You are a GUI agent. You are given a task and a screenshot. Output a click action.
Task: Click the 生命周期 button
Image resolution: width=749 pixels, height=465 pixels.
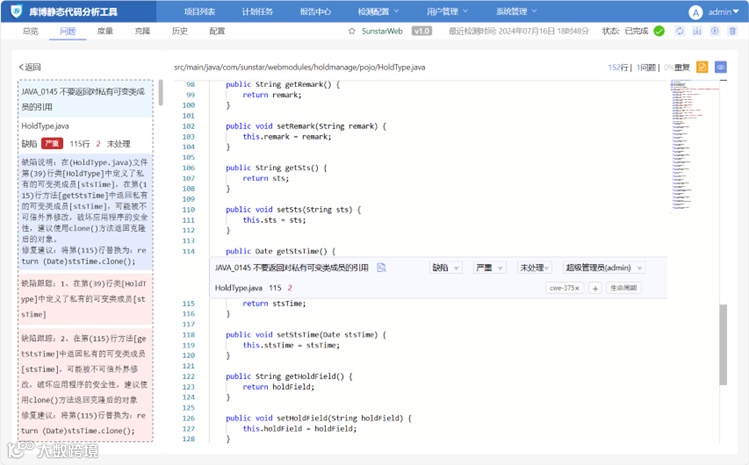click(623, 288)
